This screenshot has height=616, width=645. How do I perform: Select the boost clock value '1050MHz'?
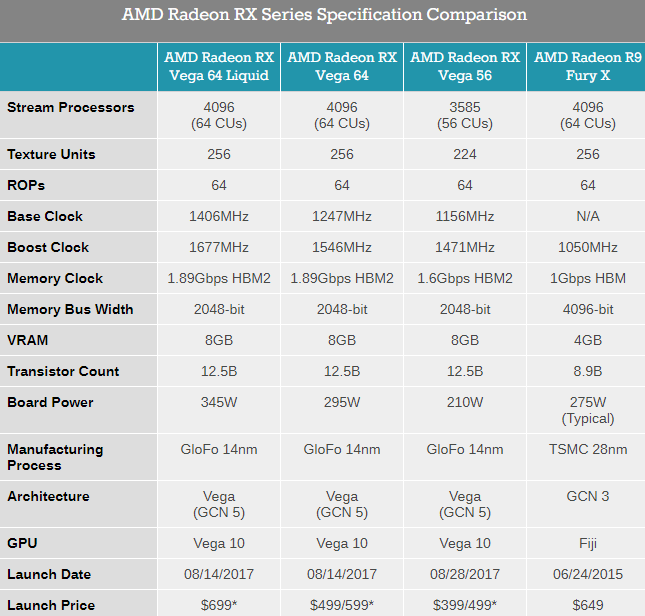coord(588,247)
